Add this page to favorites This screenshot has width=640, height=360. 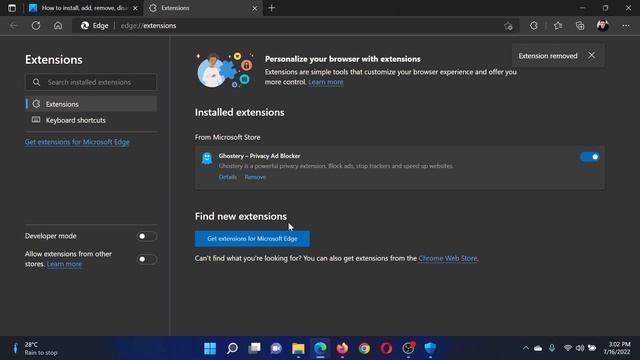[508, 26]
